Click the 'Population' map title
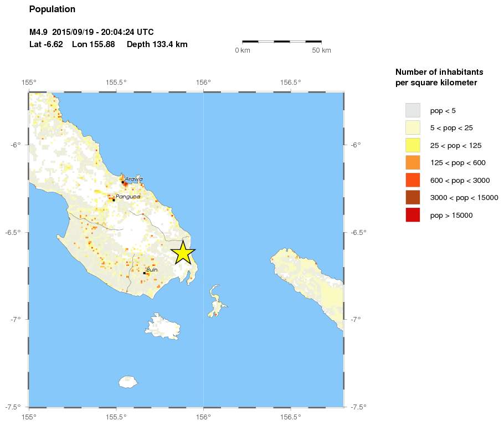Screen dimensions: 504x425 click(52, 9)
